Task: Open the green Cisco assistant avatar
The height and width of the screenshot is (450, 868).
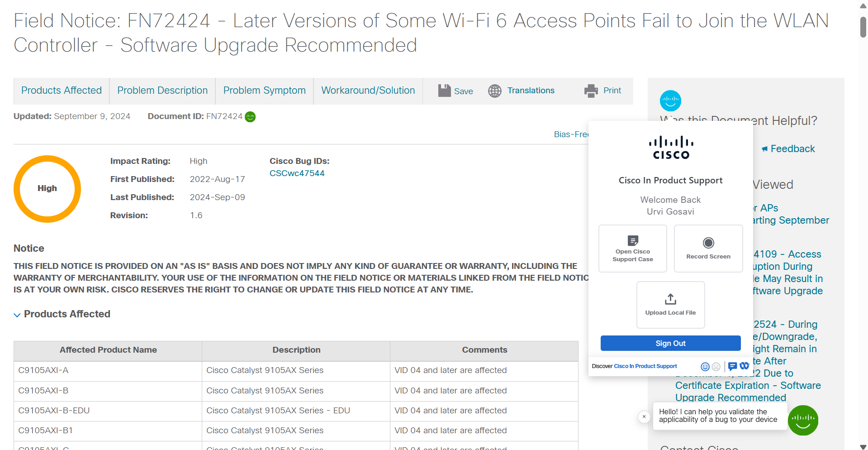Action: click(x=803, y=420)
